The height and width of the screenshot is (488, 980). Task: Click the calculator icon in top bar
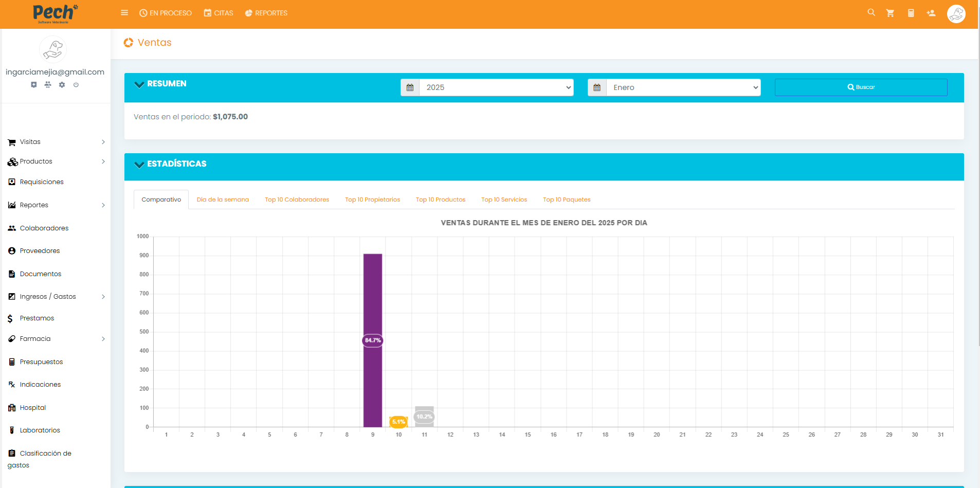[x=911, y=13]
